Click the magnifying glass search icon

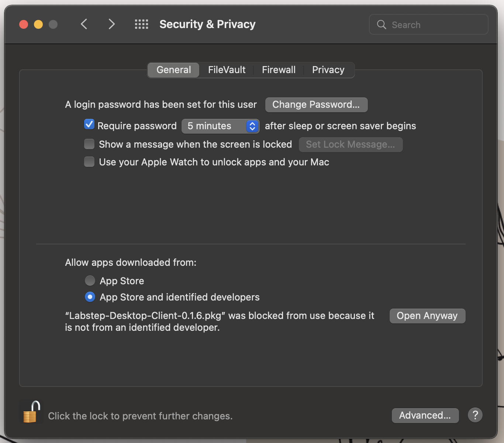pyautogui.click(x=382, y=25)
